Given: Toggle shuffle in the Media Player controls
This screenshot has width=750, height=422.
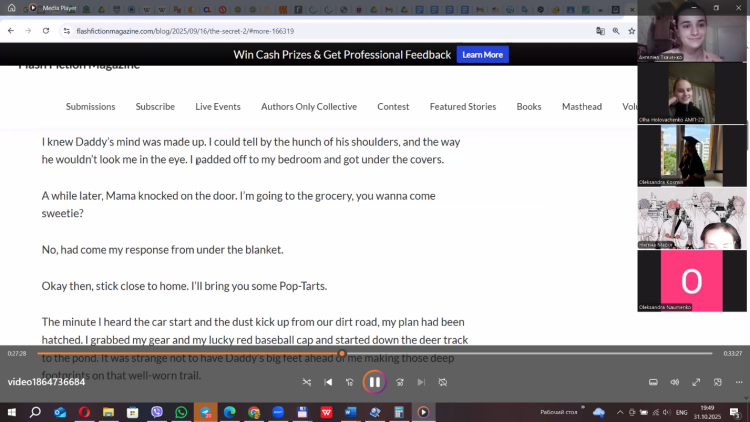Looking at the screenshot, I should click(x=307, y=382).
